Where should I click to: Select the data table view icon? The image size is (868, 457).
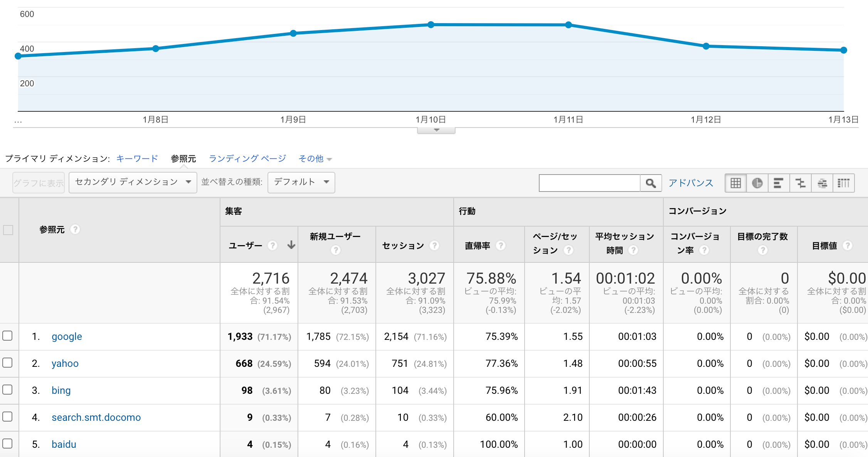735,183
